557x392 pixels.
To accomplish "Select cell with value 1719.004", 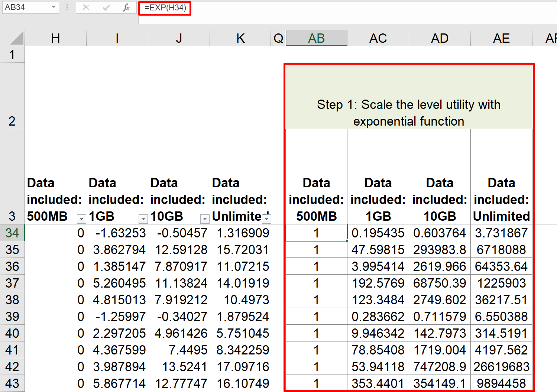I will (440, 350).
